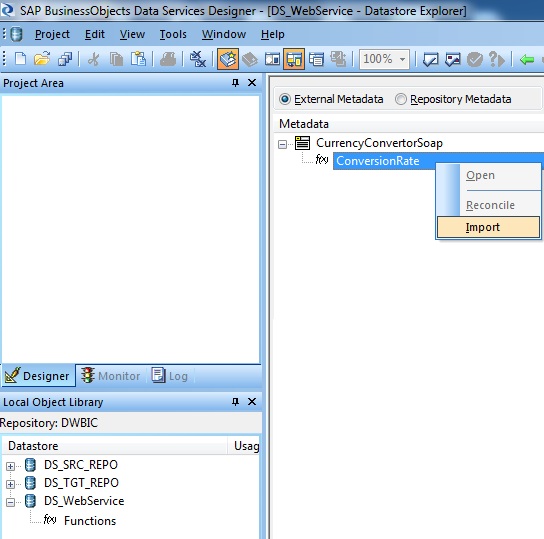
Task: Pin the Local Object Library panel
Action: click(x=235, y=402)
